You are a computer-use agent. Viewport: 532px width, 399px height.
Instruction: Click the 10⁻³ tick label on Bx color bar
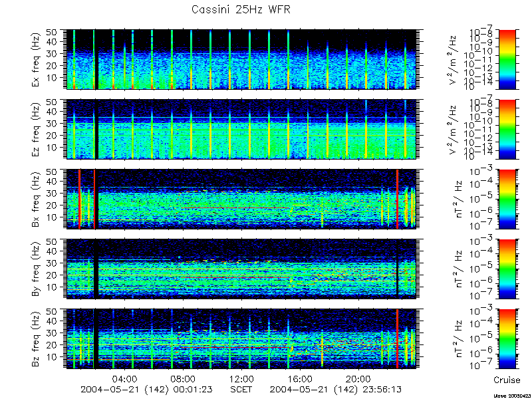point(482,172)
